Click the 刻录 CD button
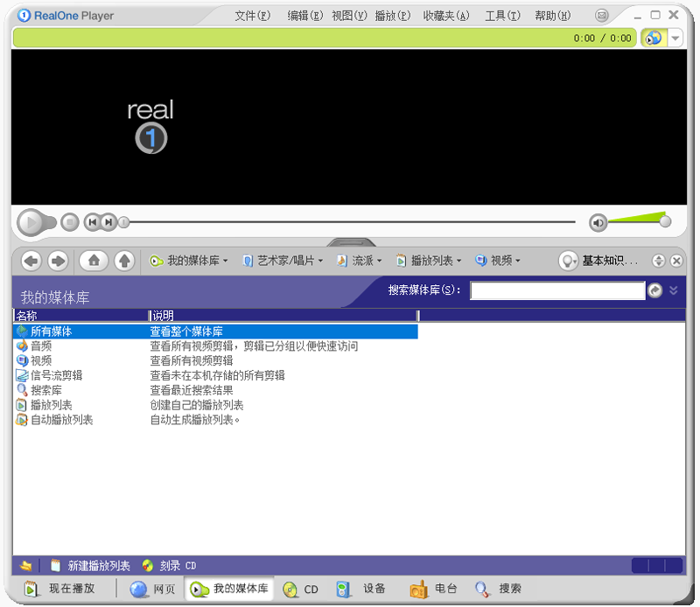The image size is (700, 607). pyautogui.click(x=170, y=566)
